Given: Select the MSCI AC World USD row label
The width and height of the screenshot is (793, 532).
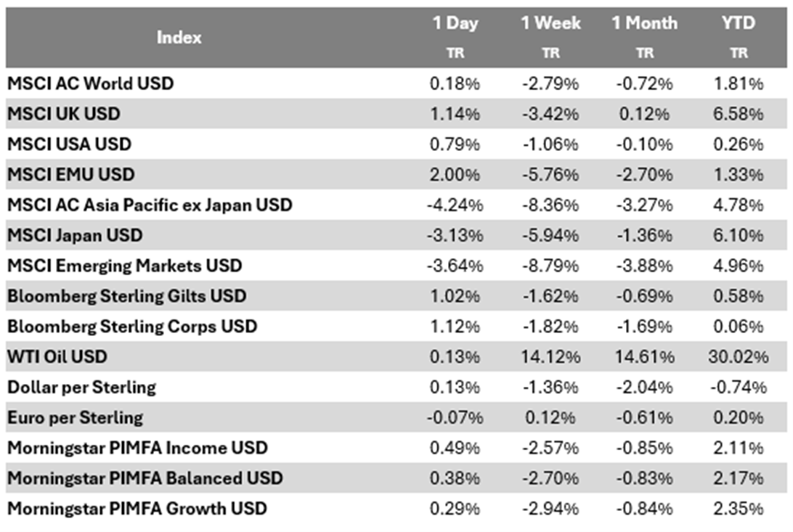Looking at the screenshot, I should tap(91, 83).
